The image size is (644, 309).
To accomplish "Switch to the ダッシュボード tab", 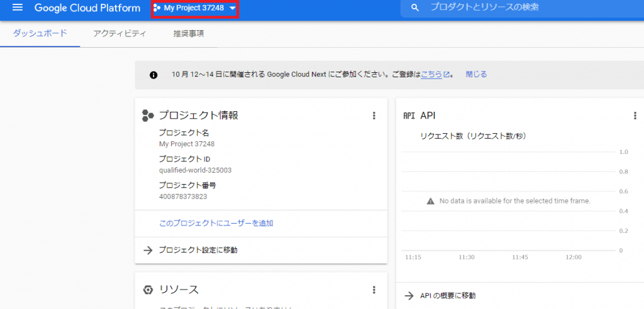I will [x=40, y=34].
